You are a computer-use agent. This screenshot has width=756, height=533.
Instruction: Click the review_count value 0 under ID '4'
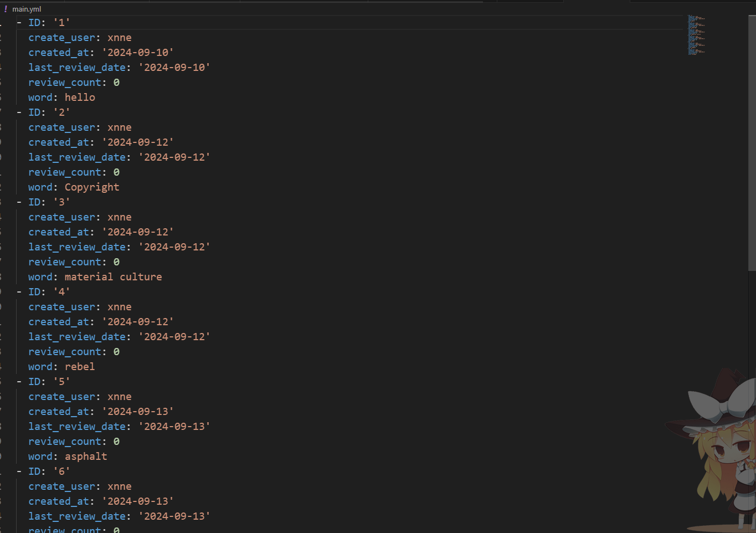tap(116, 351)
